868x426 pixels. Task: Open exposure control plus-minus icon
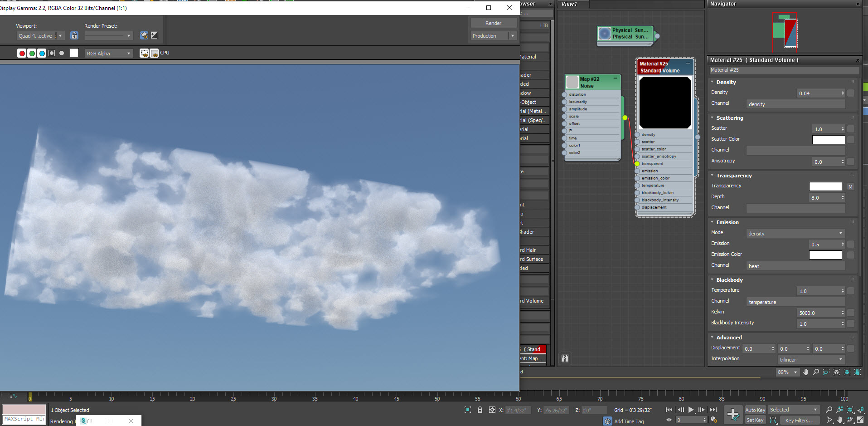(154, 35)
